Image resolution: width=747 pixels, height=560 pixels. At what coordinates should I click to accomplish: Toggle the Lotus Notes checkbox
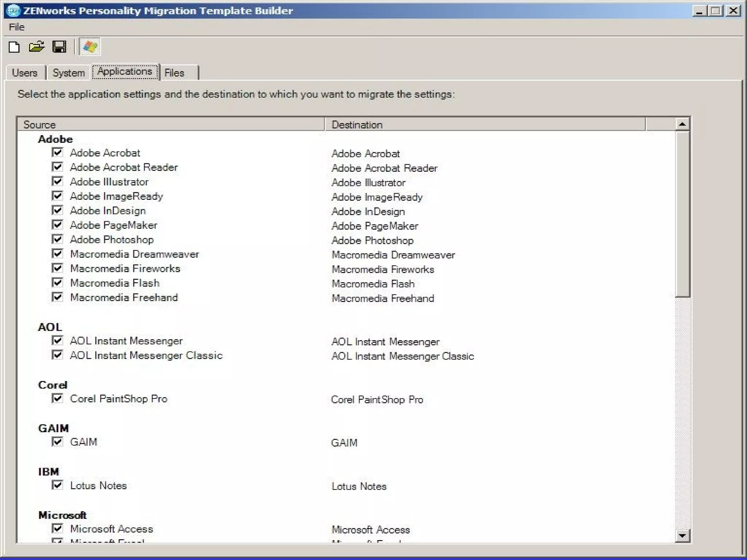[x=57, y=485]
